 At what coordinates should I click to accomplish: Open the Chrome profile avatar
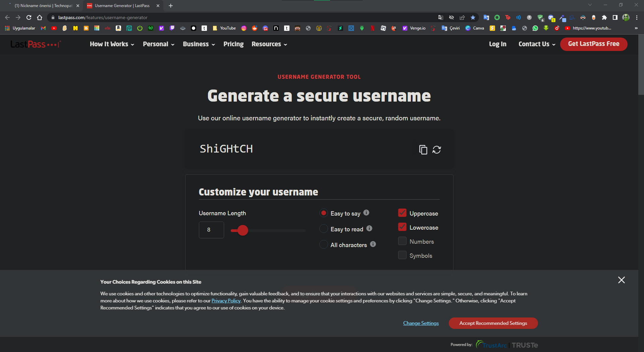pos(626,17)
